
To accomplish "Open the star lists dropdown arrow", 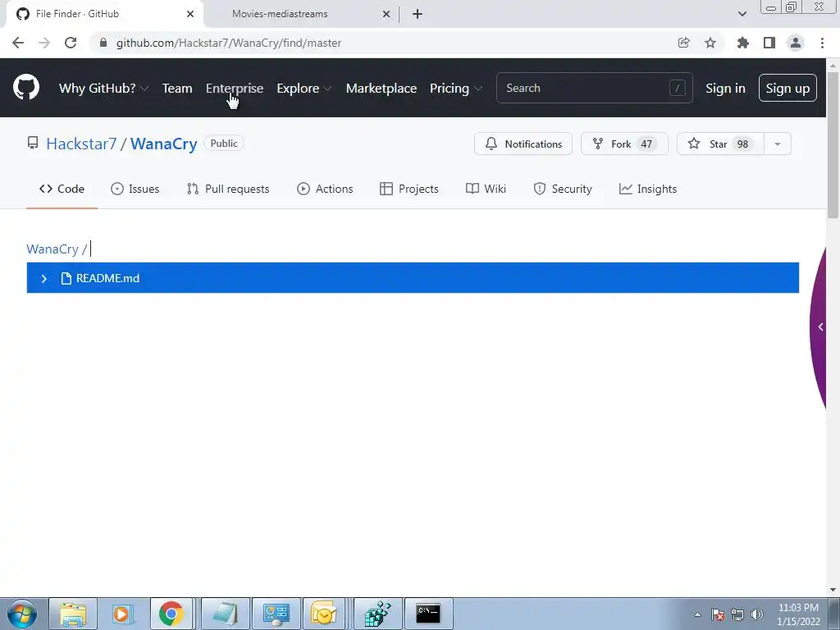I will pyautogui.click(x=778, y=144).
